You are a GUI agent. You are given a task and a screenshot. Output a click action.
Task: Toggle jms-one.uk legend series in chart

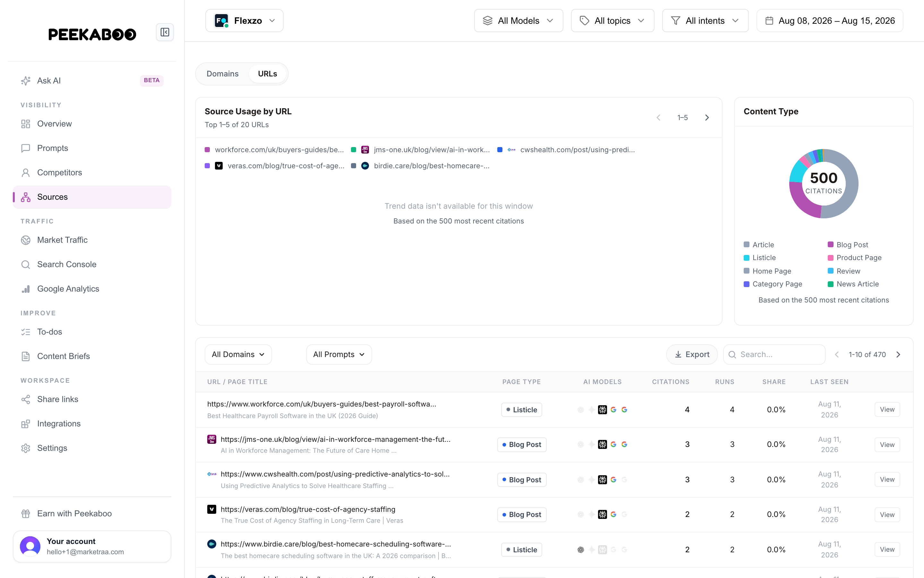point(420,150)
